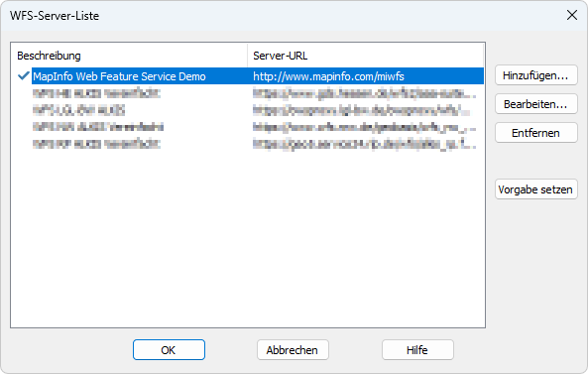The image size is (588, 374).
Task: Cancel via Abbrechen button
Action: (x=293, y=350)
